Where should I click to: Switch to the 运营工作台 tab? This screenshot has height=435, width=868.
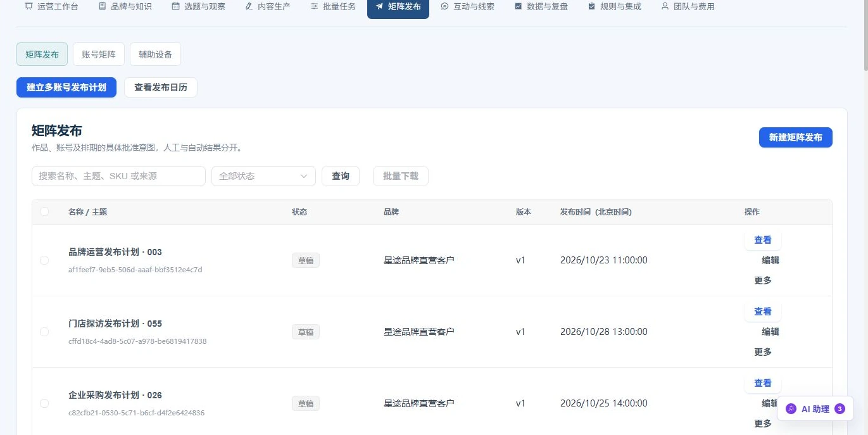(52, 7)
